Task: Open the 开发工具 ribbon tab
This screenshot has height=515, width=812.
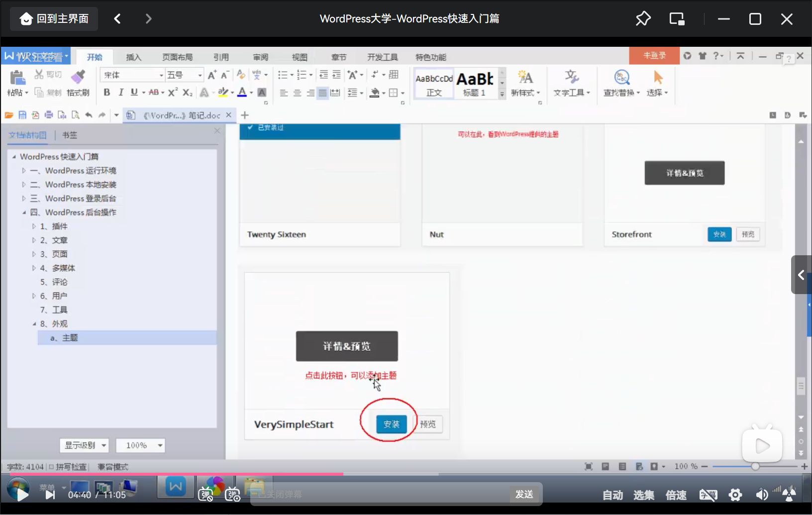Action: click(x=382, y=57)
